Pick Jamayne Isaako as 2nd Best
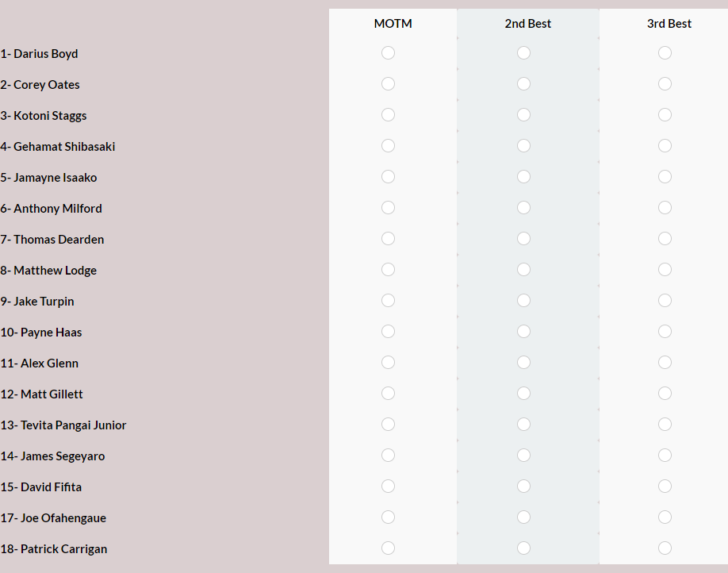Image resolution: width=728 pixels, height=573 pixels. coord(523,177)
